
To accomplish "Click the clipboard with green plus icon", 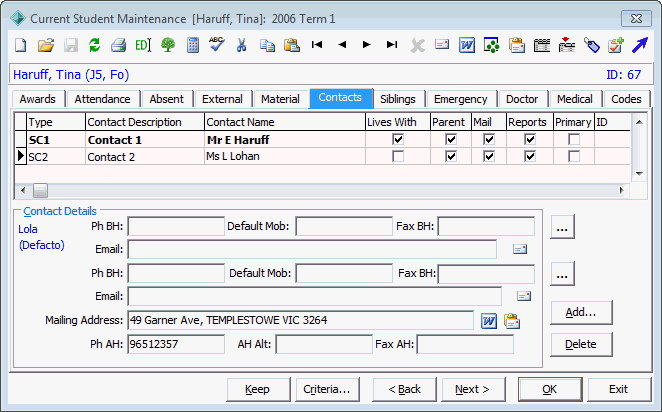I will point(616,45).
